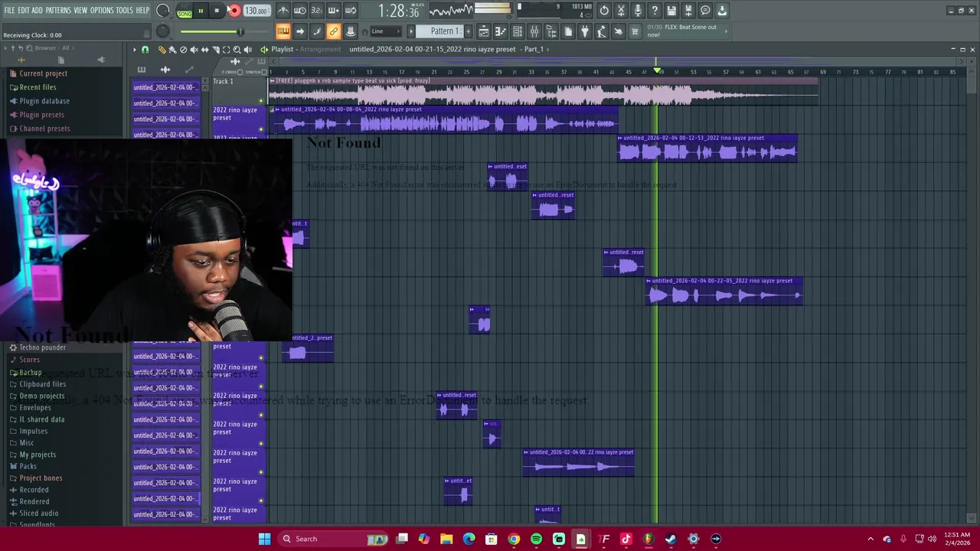The height and width of the screenshot is (551, 980).
Task: Click the Pause transport button
Action: [x=201, y=11]
